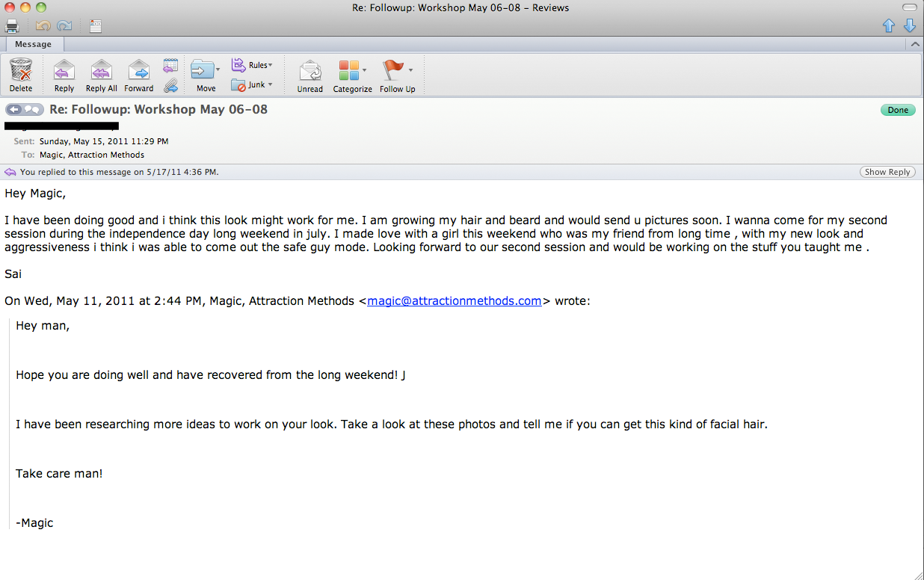Click the Show Reply button
The height and width of the screenshot is (580, 924).
(887, 172)
